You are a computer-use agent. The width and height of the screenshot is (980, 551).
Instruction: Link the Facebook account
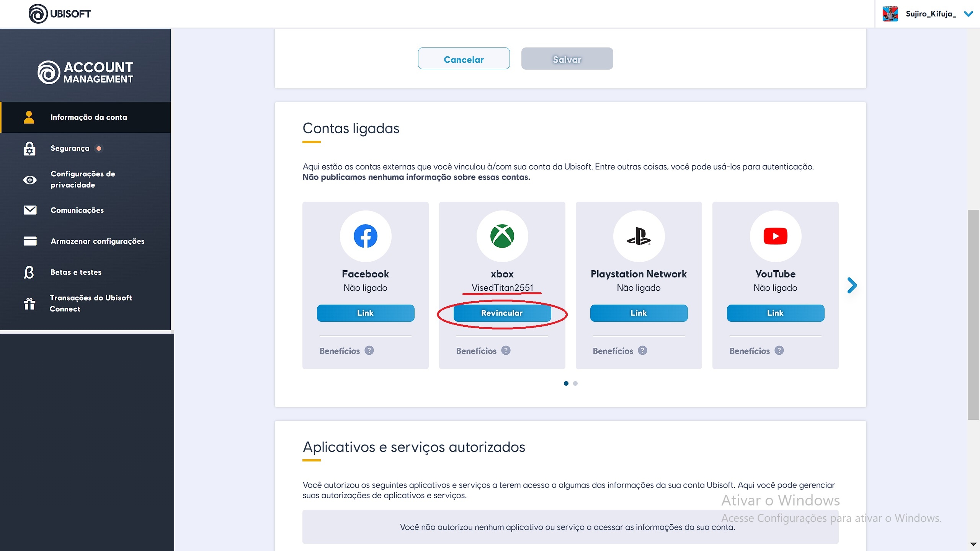[366, 313]
